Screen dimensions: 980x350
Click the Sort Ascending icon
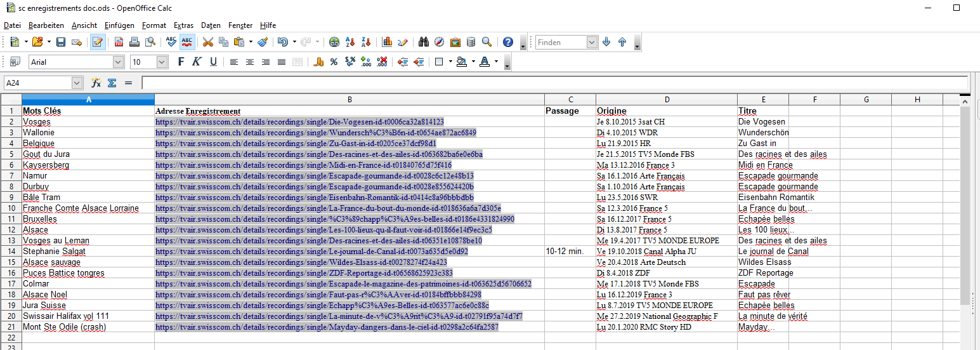350,43
